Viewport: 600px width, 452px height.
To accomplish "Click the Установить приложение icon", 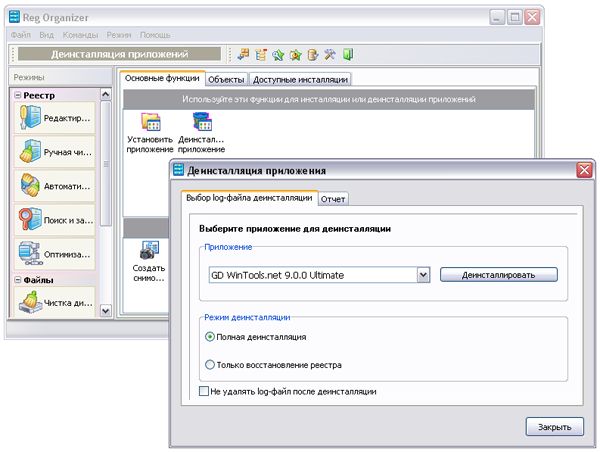I will [150, 132].
